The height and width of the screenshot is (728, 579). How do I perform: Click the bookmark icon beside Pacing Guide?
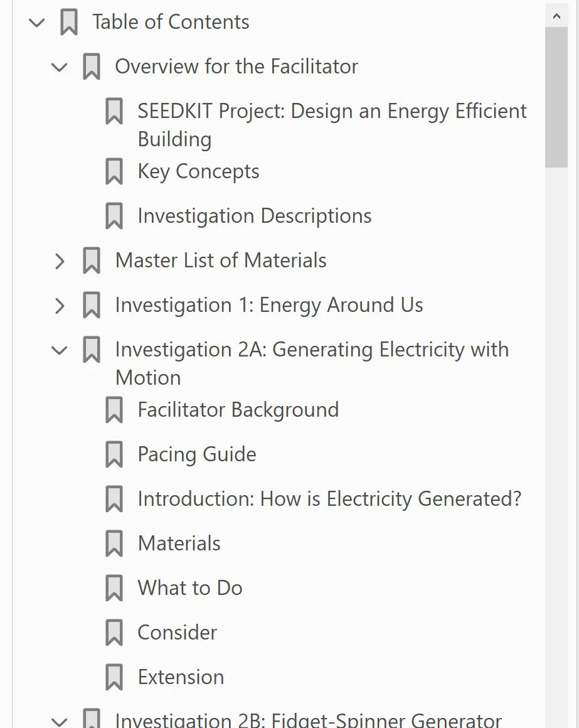(x=114, y=455)
